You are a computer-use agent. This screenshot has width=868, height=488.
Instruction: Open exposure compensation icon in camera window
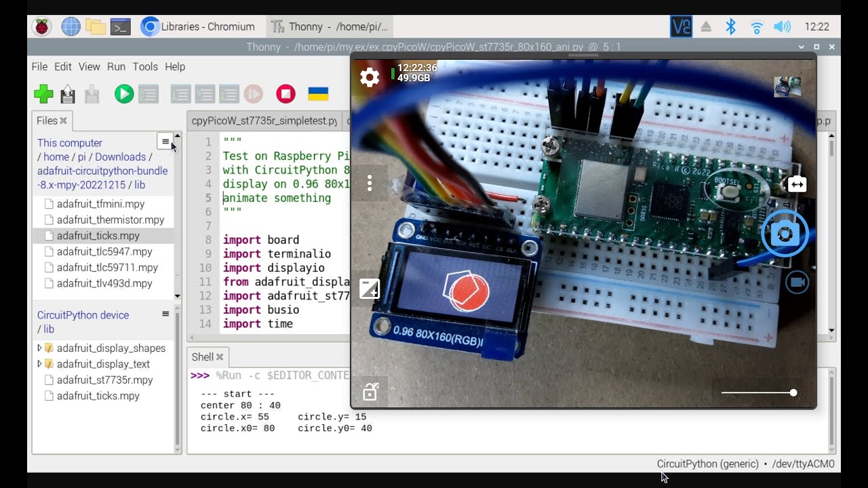370,289
